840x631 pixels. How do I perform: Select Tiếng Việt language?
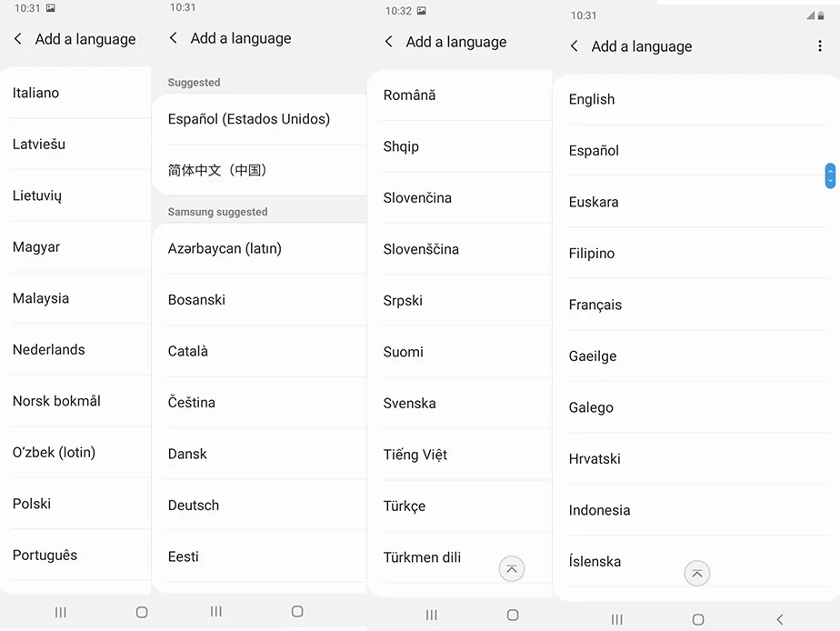click(x=460, y=455)
